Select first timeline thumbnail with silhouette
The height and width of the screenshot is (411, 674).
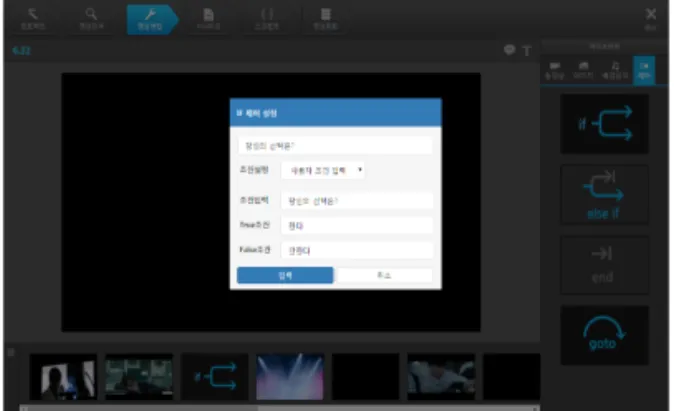pyautogui.click(x=63, y=377)
